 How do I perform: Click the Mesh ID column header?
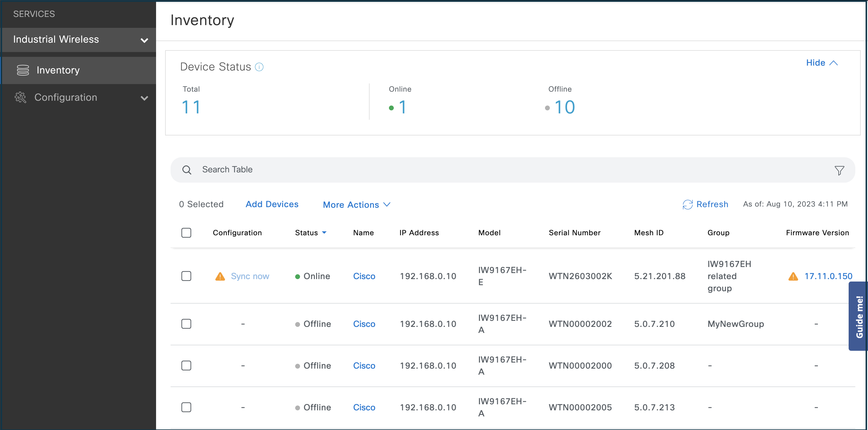(x=649, y=233)
